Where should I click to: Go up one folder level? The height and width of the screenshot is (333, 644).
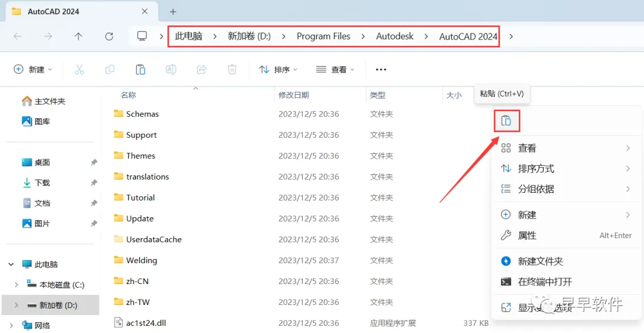coord(79,36)
